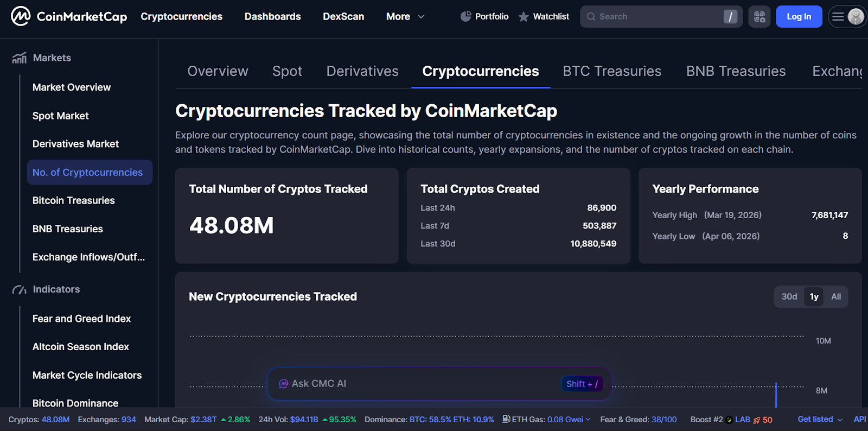Open the hamburger menu
The image size is (868, 431).
(x=838, y=16)
